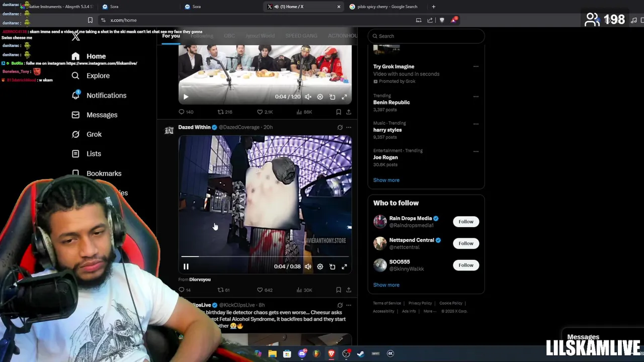Enter fullscreen on top podcast video
The height and width of the screenshot is (362, 644).
tap(344, 97)
